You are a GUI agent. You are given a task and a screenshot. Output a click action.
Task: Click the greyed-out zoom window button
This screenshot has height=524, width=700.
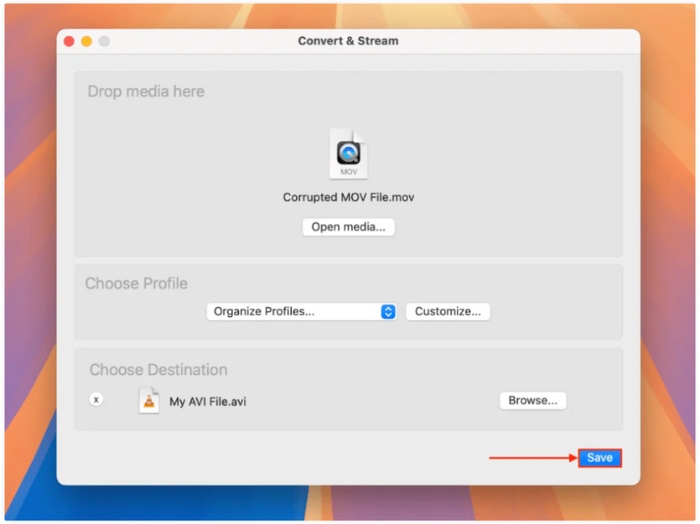pos(104,41)
